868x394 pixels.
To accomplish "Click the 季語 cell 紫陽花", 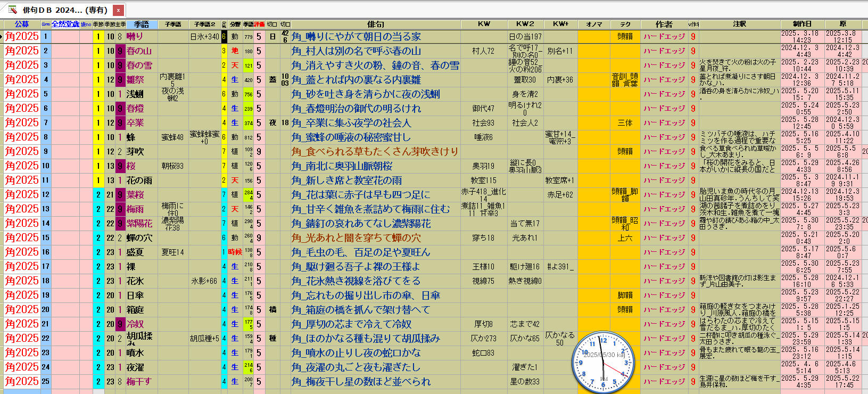I will [x=139, y=224].
